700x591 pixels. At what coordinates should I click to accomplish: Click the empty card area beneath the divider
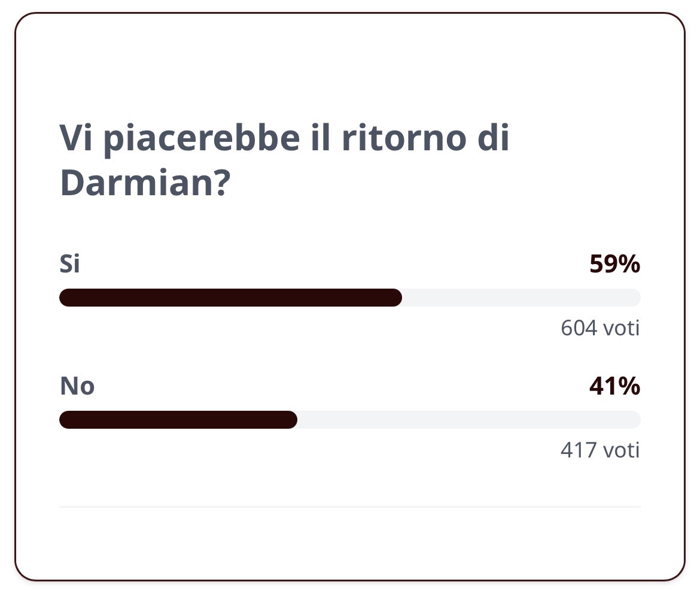(350, 542)
